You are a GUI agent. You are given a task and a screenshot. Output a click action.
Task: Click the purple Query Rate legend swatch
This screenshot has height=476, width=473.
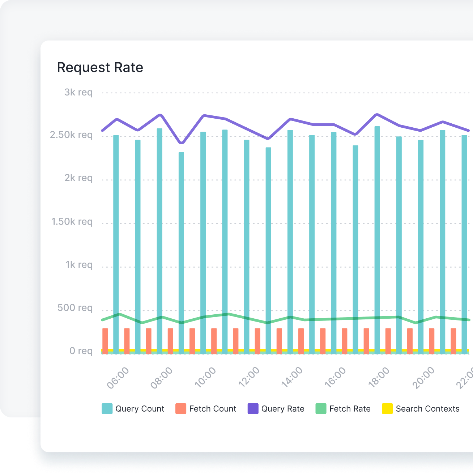[x=253, y=409]
